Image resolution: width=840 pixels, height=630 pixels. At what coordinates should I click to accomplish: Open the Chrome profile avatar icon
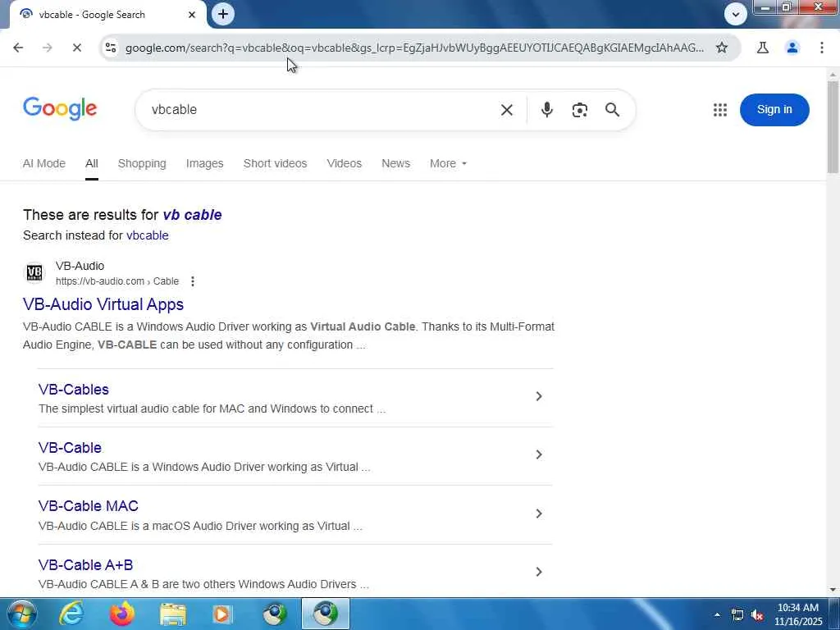pyautogui.click(x=792, y=48)
